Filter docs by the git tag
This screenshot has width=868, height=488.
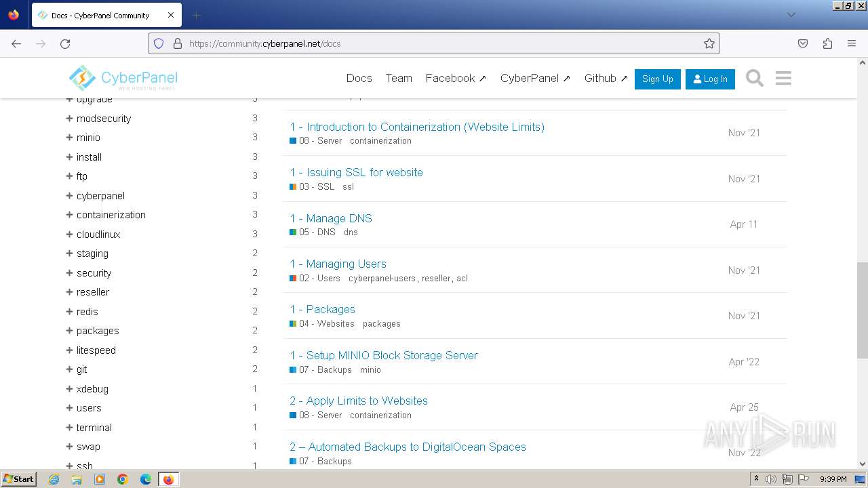[x=81, y=369]
